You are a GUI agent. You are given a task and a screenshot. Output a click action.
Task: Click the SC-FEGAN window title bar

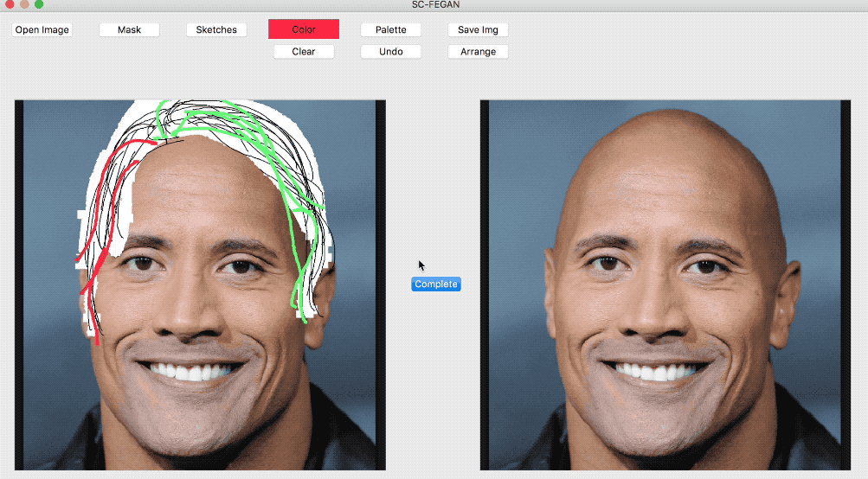pos(435,5)
